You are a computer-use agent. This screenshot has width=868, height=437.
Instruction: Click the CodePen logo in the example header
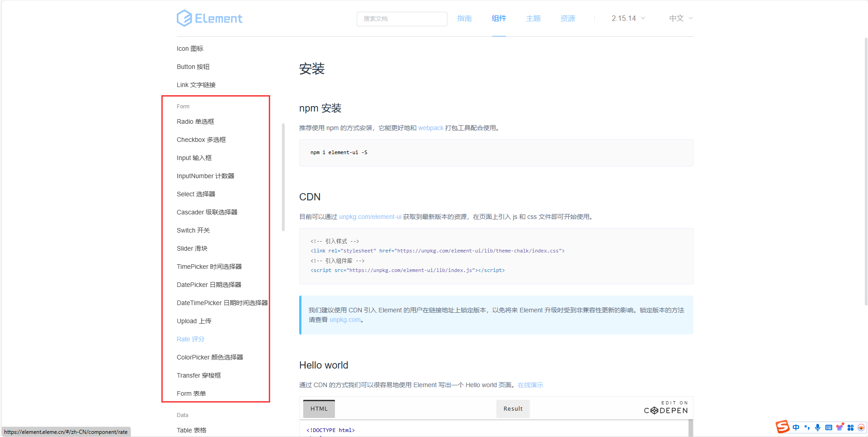pos(665,410)
